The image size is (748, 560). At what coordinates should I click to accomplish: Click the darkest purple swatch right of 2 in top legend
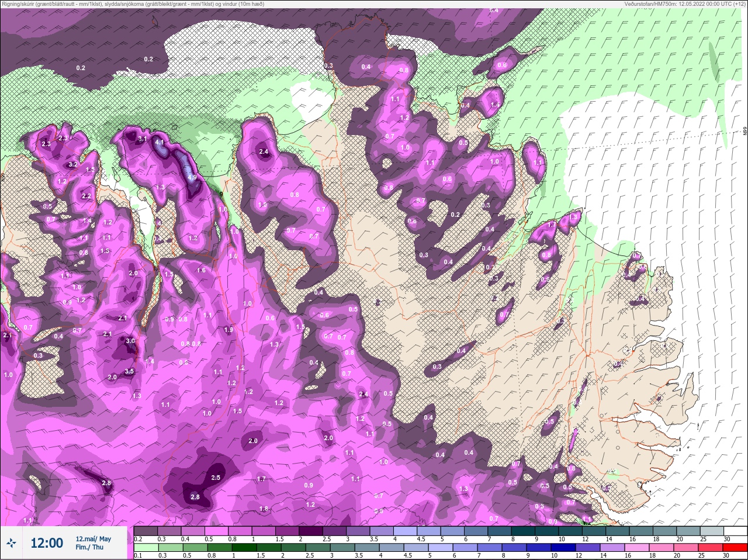pyautogui.click(x=310, y=531)
